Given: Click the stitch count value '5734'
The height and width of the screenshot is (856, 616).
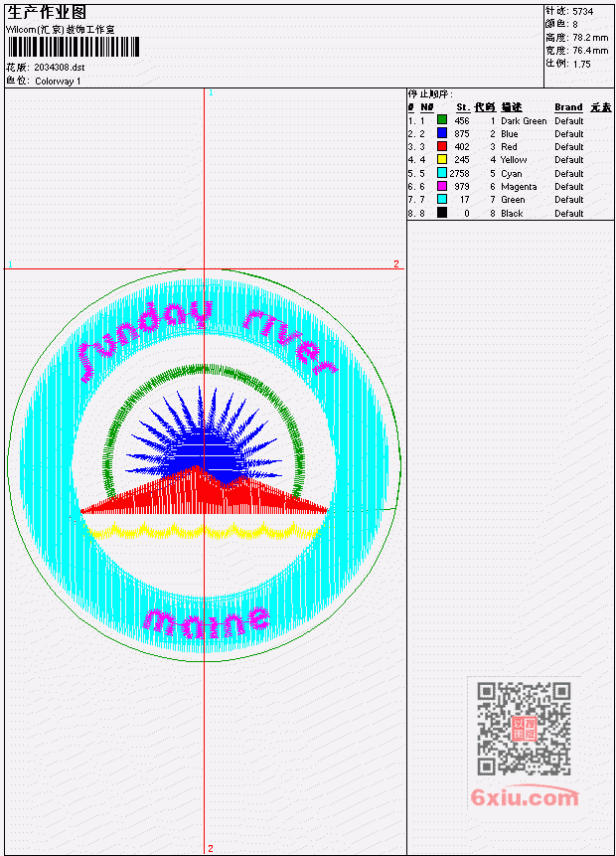Looking at the screenshot, I should 583,12.
